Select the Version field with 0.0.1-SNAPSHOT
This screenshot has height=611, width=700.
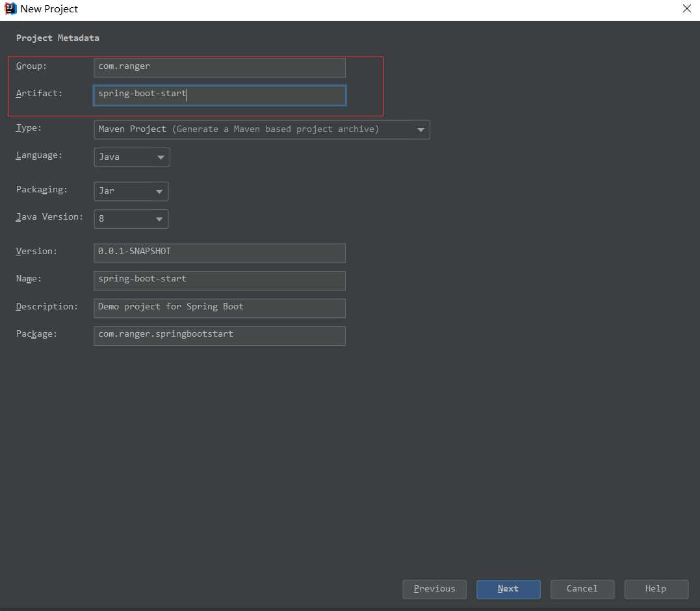[219, 252]
